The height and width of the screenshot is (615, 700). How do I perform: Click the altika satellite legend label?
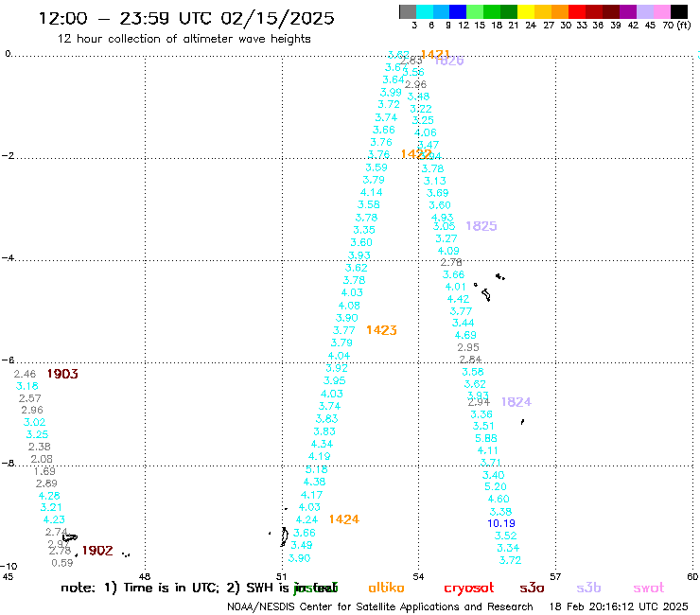tap(386, 588)
